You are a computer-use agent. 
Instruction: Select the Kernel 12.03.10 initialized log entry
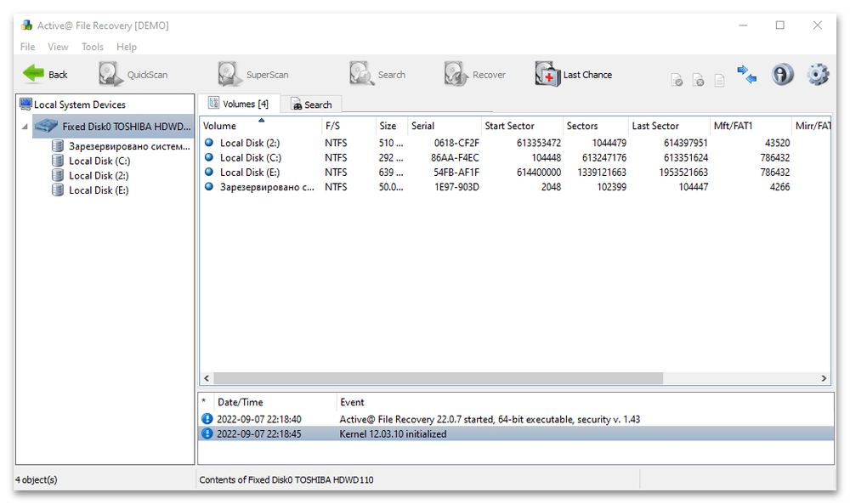(393, 433)
